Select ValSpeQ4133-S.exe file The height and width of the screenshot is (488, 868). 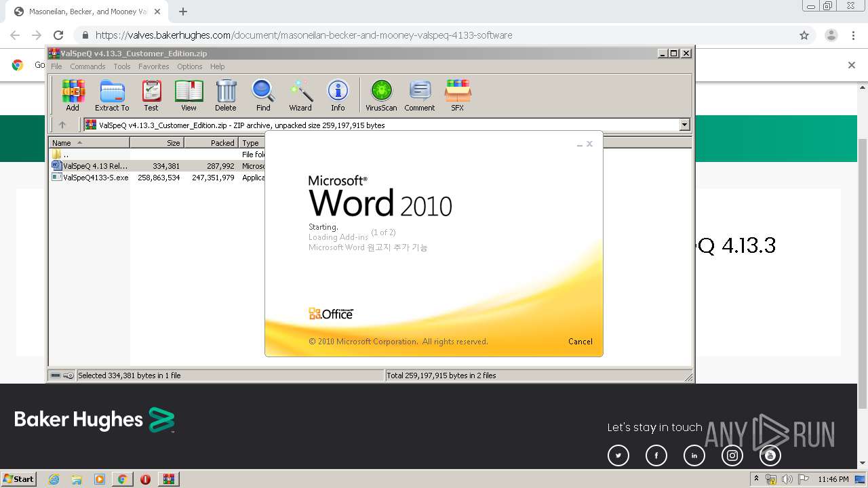(157, 178)
